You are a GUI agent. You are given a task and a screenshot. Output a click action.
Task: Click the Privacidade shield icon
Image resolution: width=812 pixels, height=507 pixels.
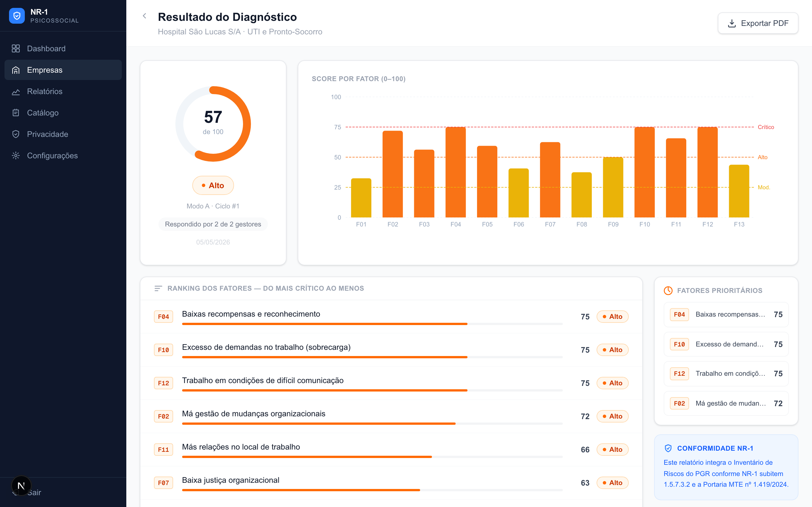(x=16, y=134)
